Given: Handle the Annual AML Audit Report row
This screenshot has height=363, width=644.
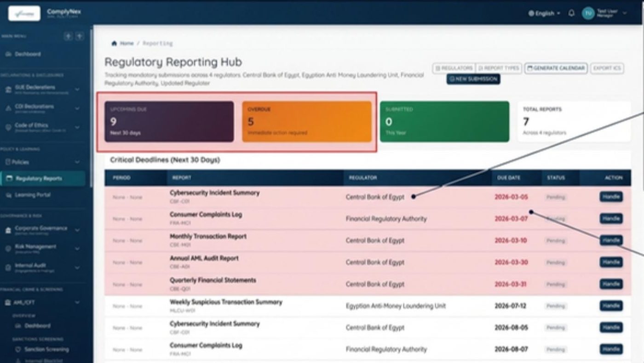Looking at the screenshot, I should 611,262.
